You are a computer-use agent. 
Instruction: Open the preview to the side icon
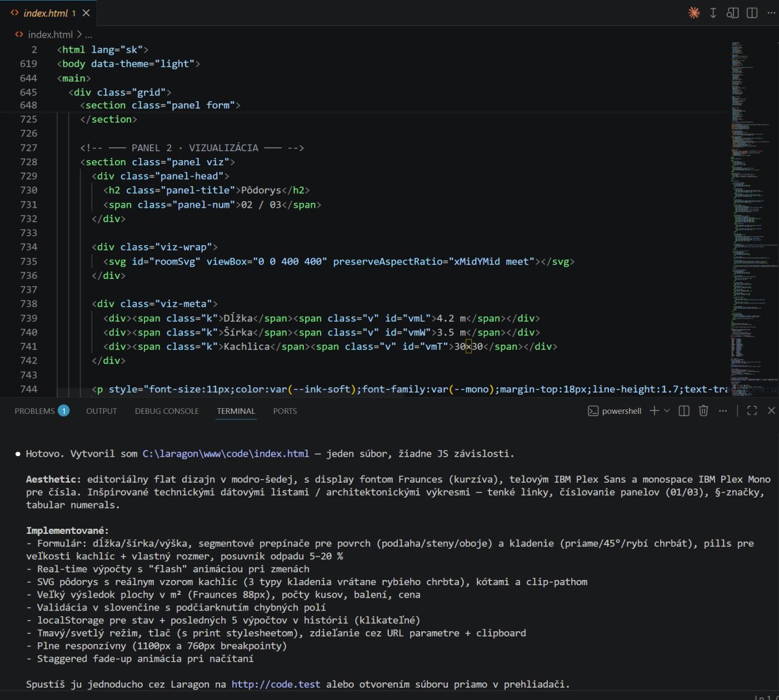(x=732, y=13)
